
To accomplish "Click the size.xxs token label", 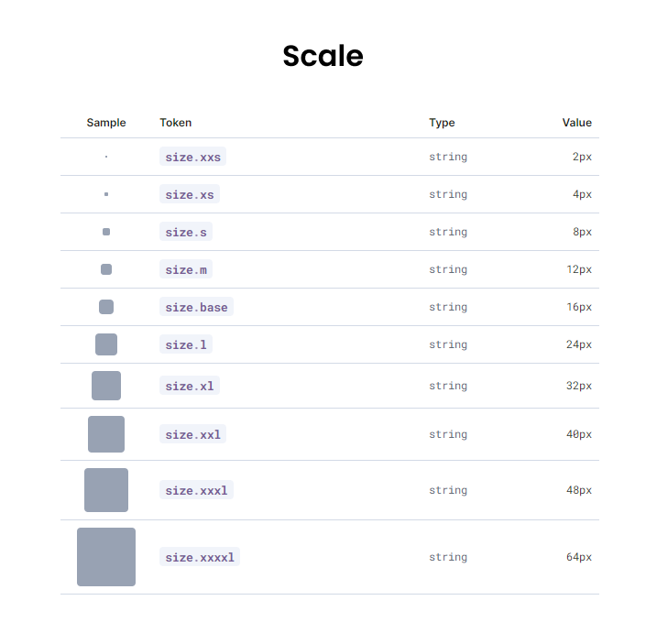I will (192, 157).
